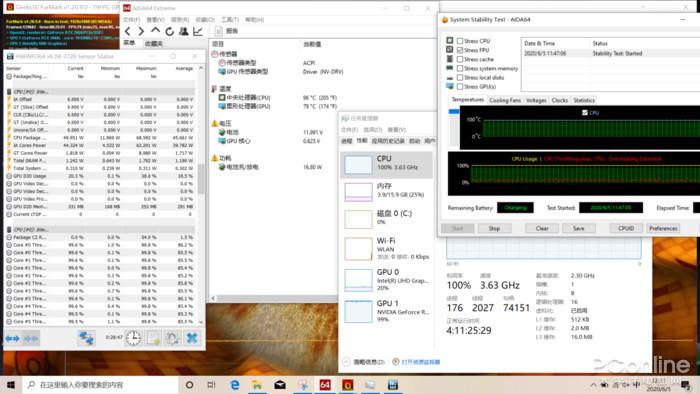
Task: Enable the Stress GPU(s) checkbox
Action: pos(460,87)
